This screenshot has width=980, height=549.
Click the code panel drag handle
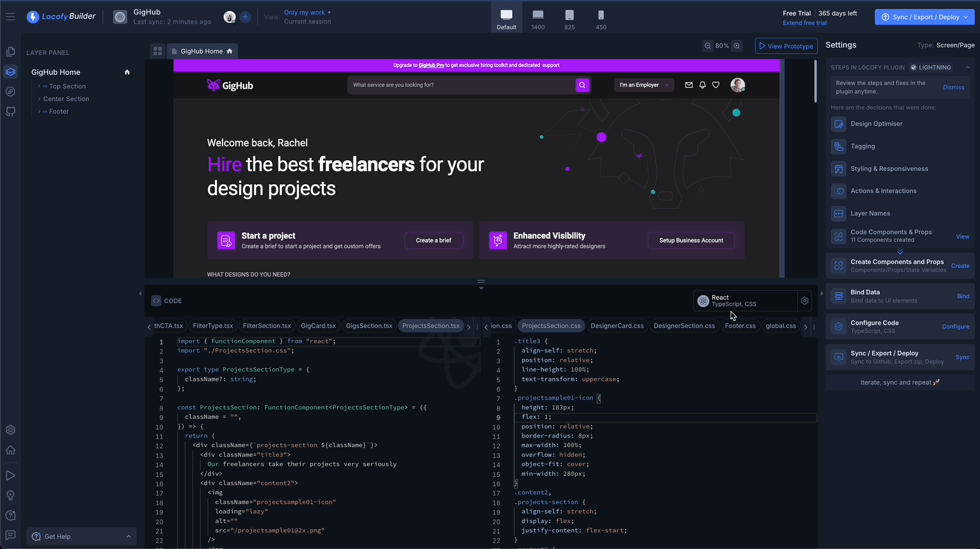point(481,284)
